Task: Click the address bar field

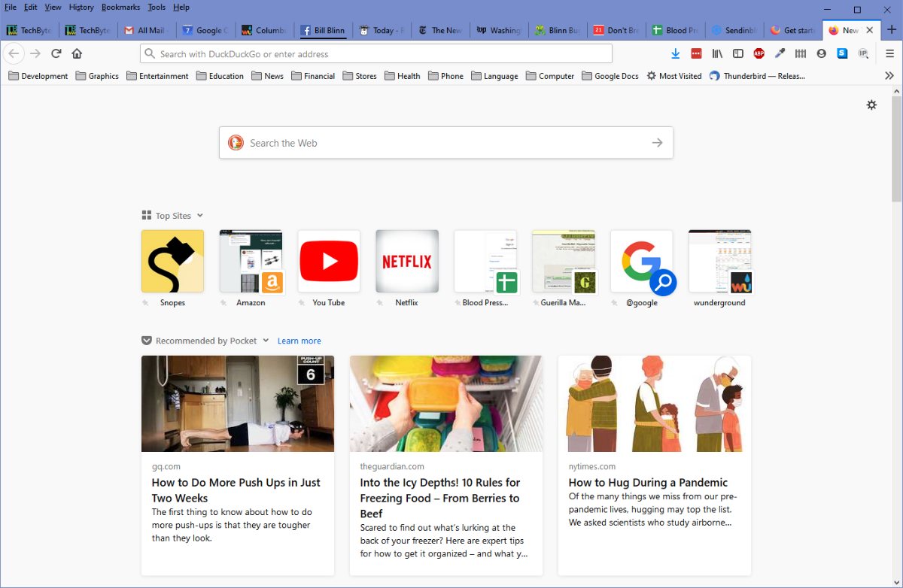Action: (376, 53)
